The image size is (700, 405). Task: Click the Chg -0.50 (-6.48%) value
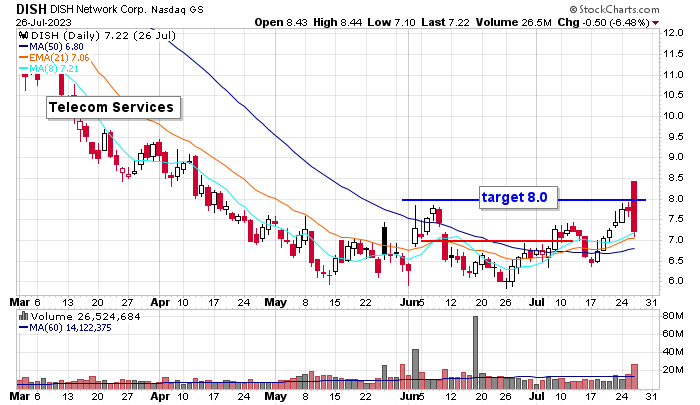[x=604, y=22]
